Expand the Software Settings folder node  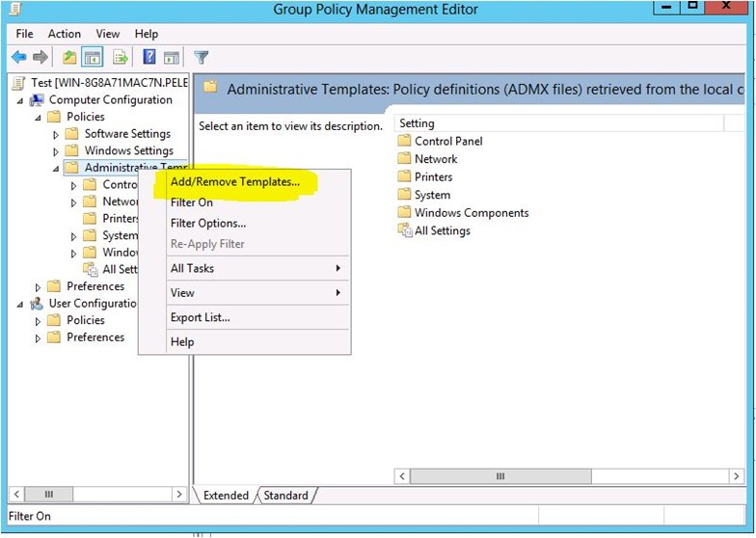click(x=56, y=134)
